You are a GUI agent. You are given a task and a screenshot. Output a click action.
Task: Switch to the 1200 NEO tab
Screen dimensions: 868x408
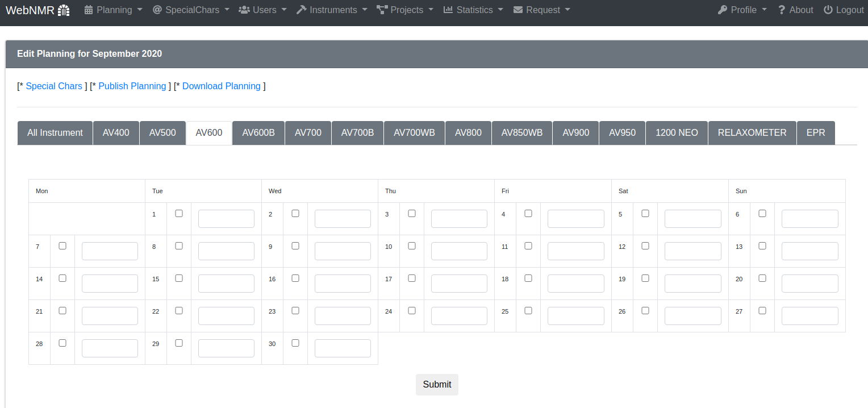click(677, 133)
